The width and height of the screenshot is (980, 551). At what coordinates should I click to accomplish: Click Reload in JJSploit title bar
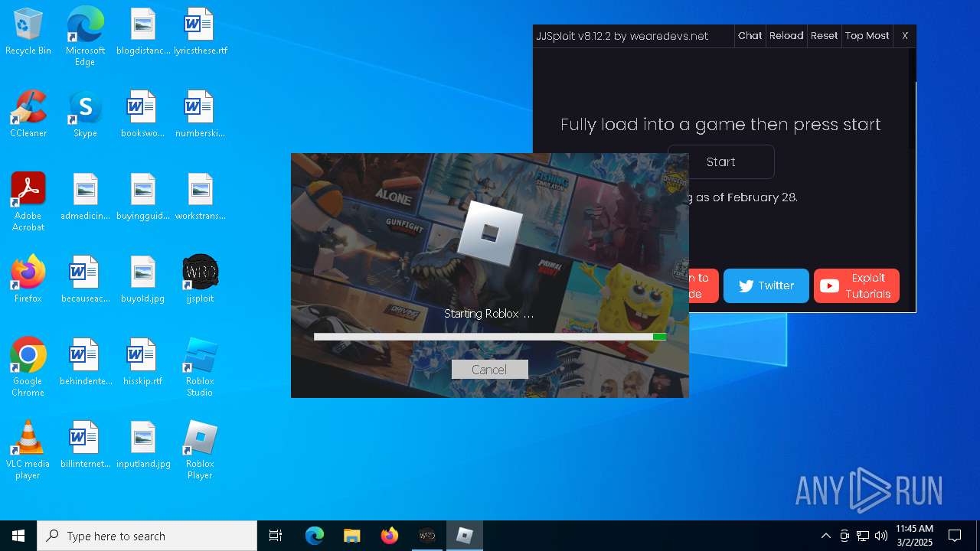coord(786,36)
